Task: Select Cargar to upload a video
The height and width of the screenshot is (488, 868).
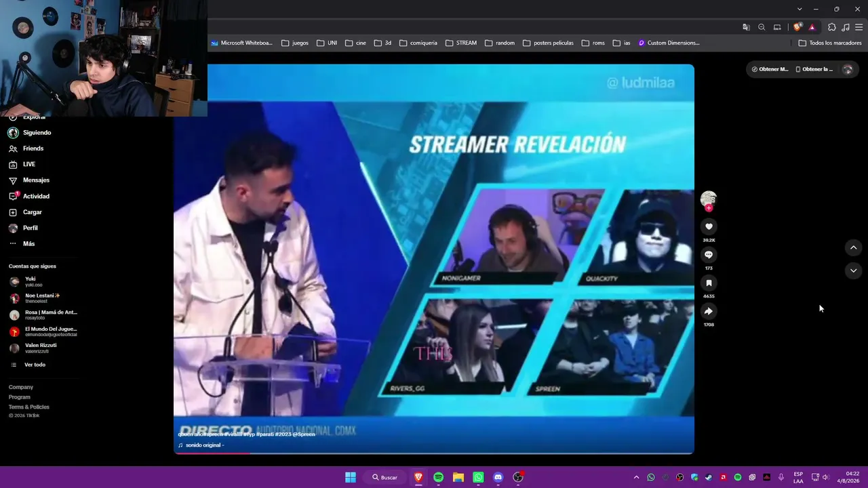Action: coord(33,212)
